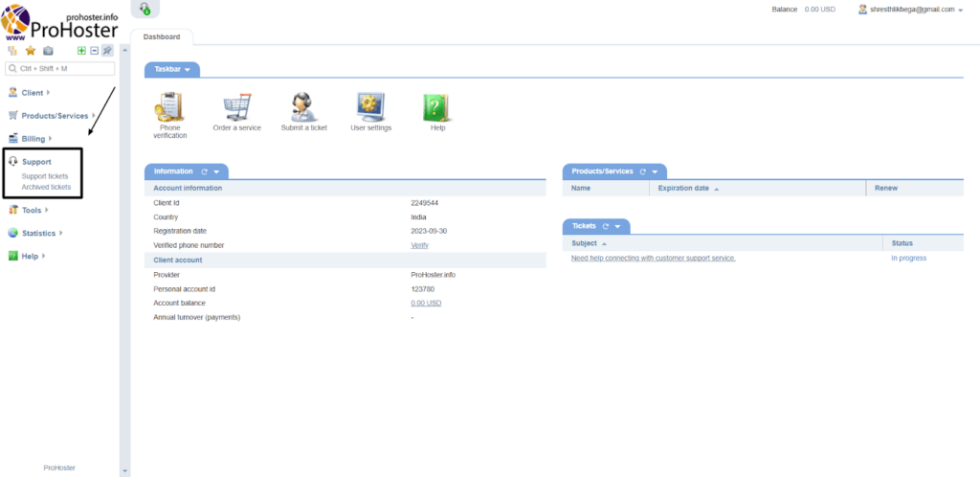Refresh the Information panel

204,171
